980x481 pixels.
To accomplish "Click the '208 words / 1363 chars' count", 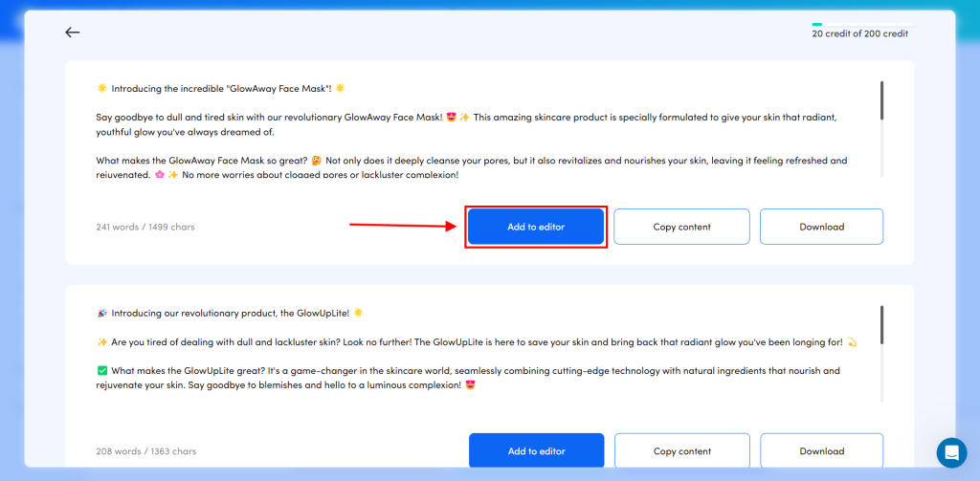I will (x=145, y=451).
